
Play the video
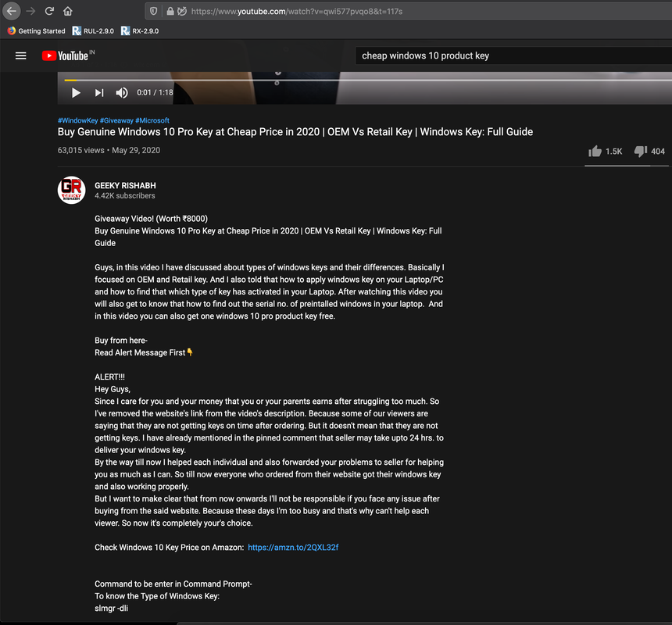[x=76, y=92]
